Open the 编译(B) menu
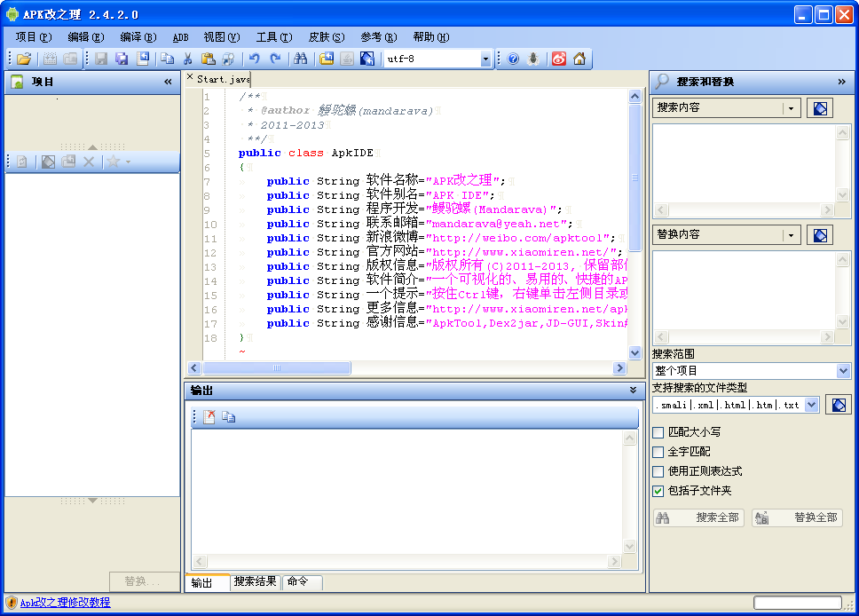The image size is (859, 616). pyautogui.click(x=138, y=36)
